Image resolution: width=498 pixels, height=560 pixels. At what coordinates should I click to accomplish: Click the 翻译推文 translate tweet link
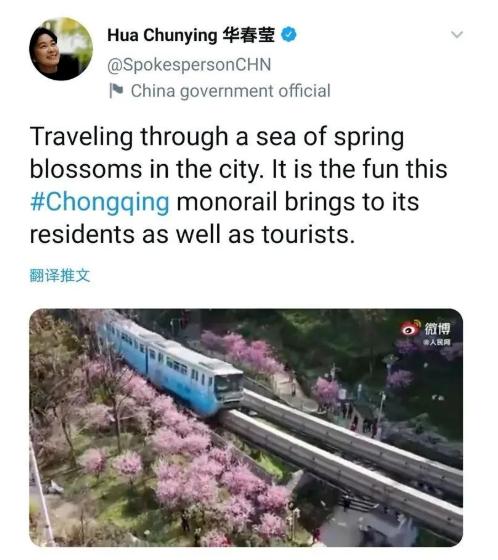coord(60,275)
